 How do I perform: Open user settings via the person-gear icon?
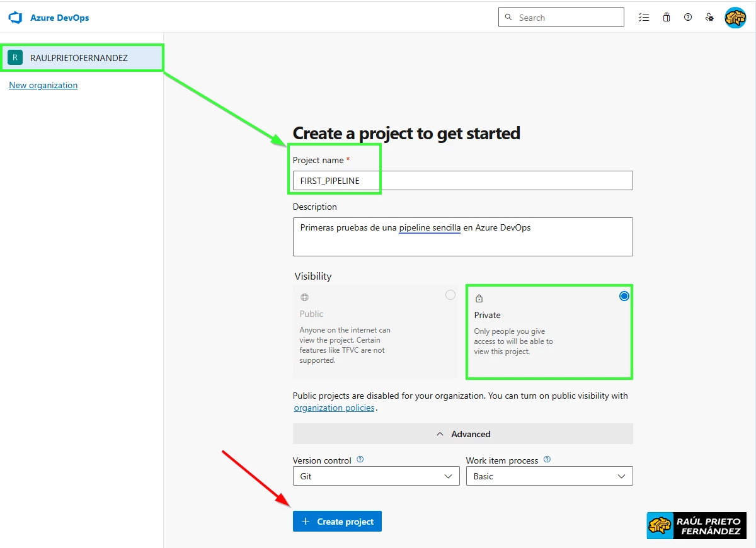(x=709, y=17)
